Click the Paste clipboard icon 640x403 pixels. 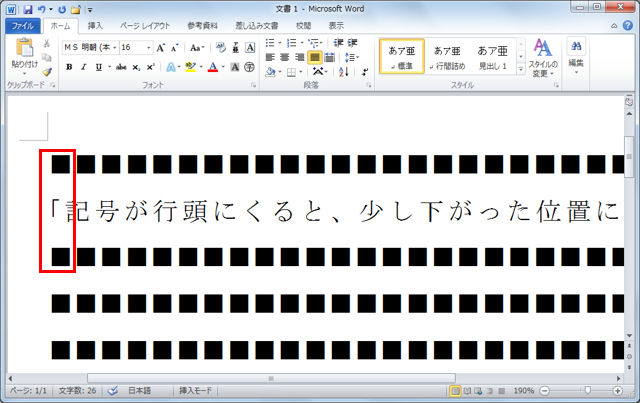24,48
